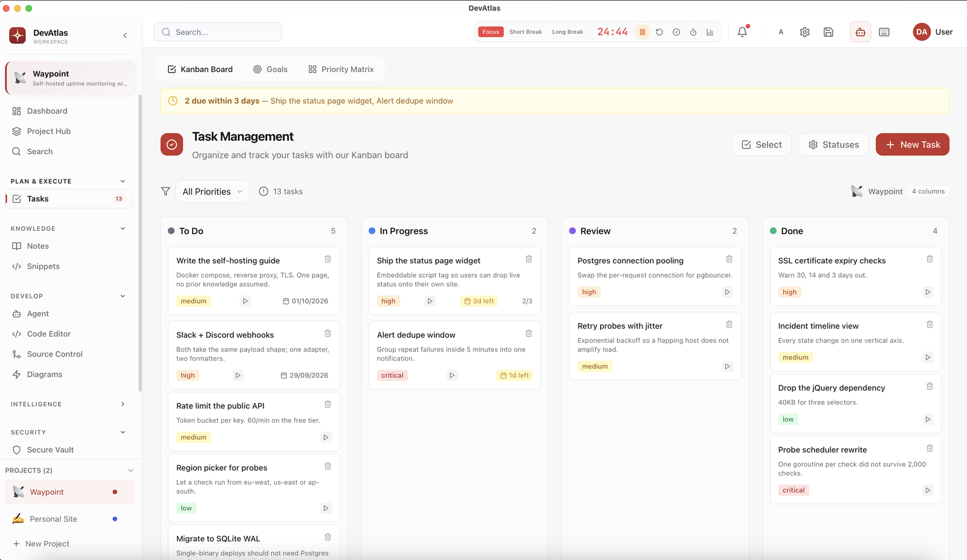Collapse the Projects list chevron
Image resolution: width=967 pixels, height=560 pixels.
131,471
